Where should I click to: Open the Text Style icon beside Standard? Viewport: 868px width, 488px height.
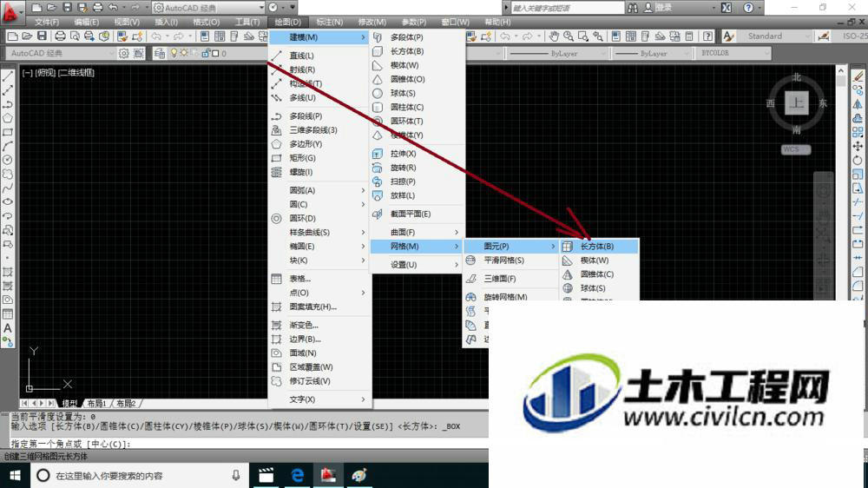(728, 36)
